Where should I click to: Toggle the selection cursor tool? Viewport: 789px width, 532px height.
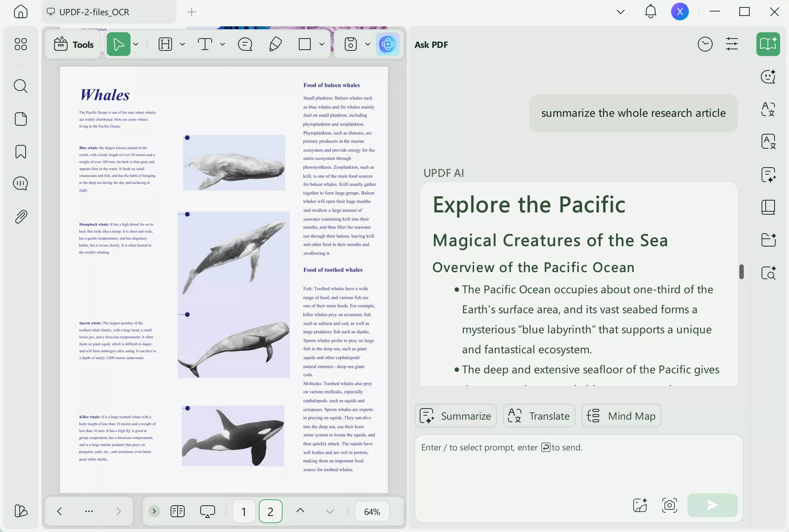click(x=119, y=44)
